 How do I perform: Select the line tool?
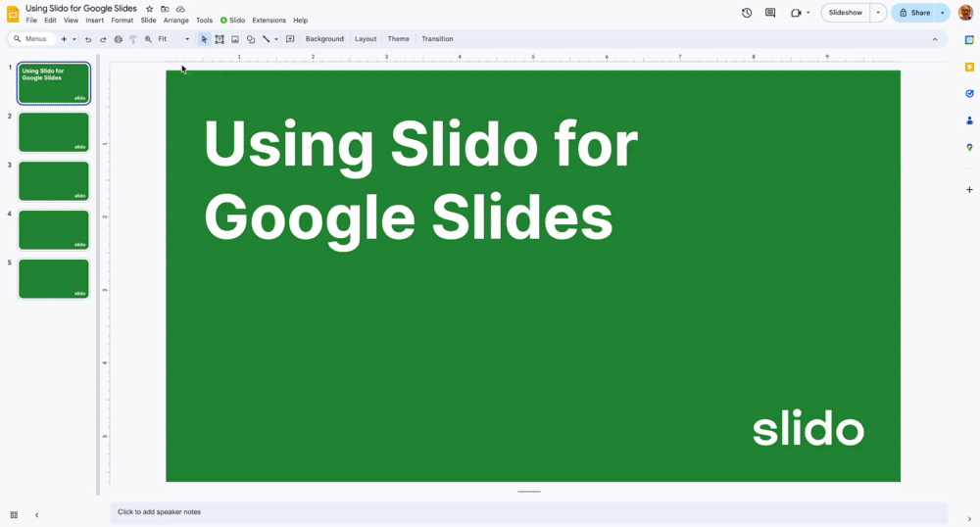(x=267, y=39)
